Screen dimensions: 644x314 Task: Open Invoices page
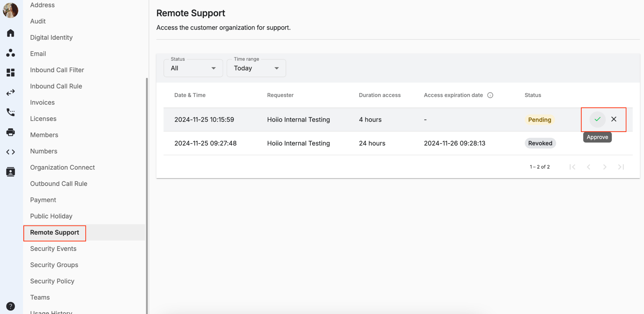pos(42,102)
